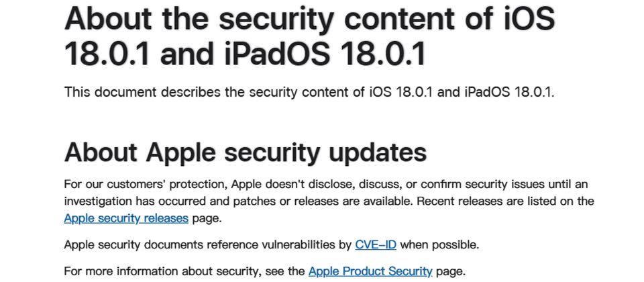The width and height of the screenshot is (644, 282).
Task: Select the About Apple security updates heading
Action: 246,152
